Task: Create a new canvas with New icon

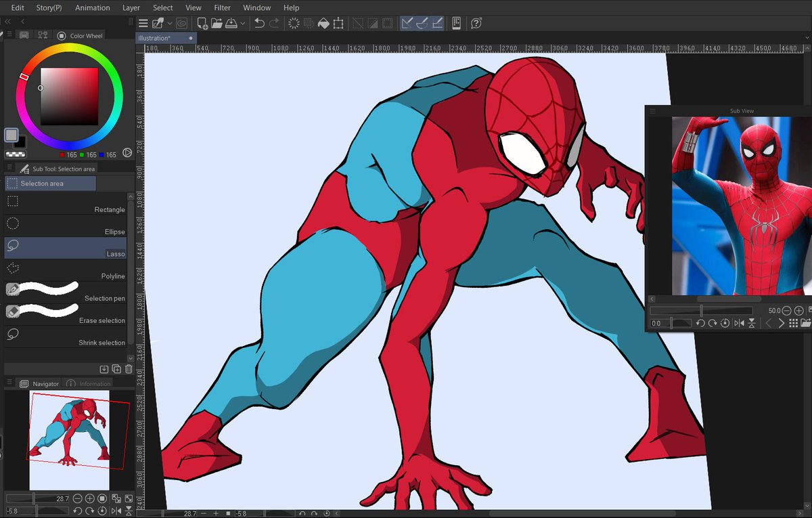Action: 202,24
